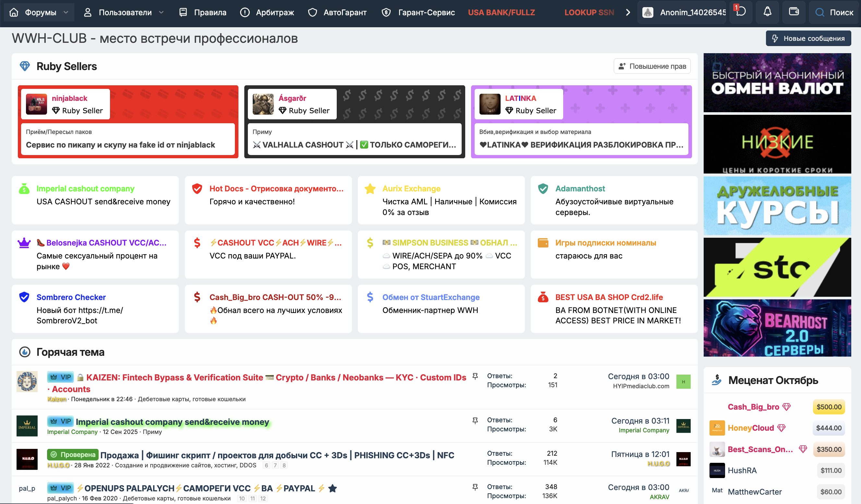This screenshot has height=504, width=861.
Task: Expand the Пользователи dropdown arrow
Action: [161, 13]
